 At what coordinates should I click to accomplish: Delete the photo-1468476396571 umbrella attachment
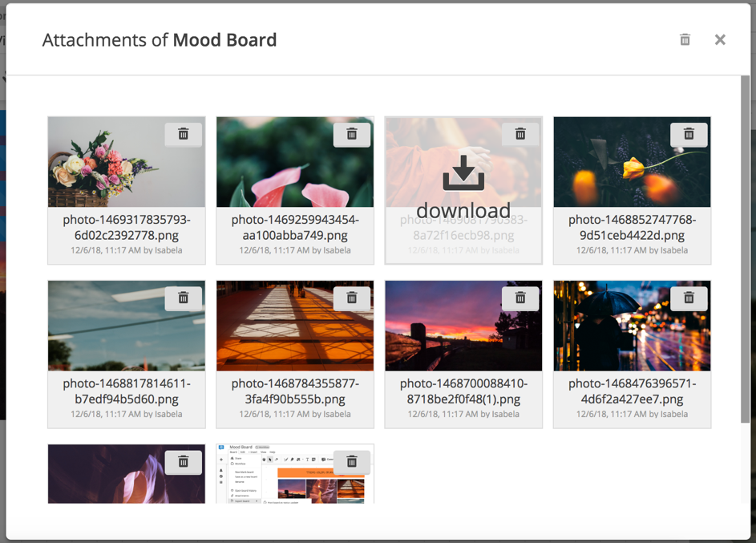[x=689, y=298]
